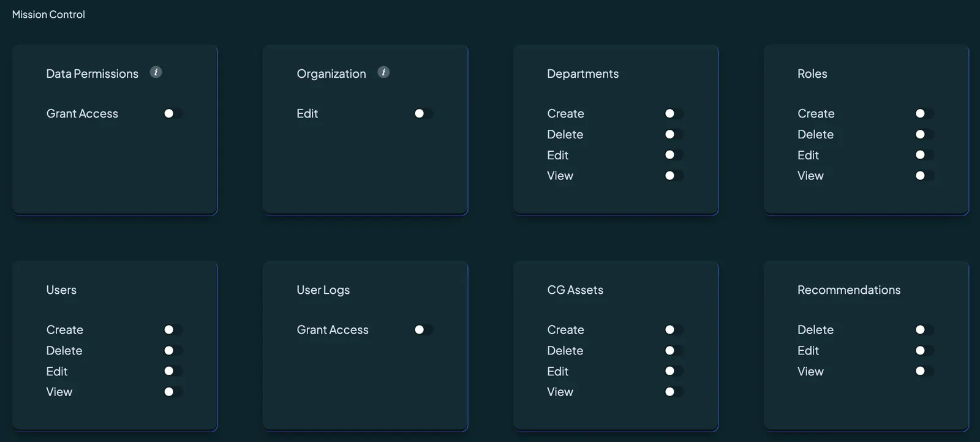This screenshot has width=980, height=442.
Task: Select the Roles card title
Action: (x=812, y=74)
